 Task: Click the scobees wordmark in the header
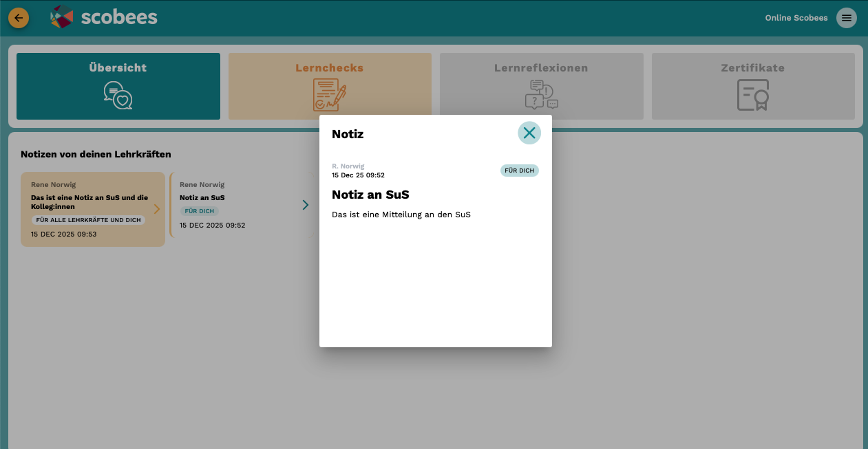(x=119, y=17)
